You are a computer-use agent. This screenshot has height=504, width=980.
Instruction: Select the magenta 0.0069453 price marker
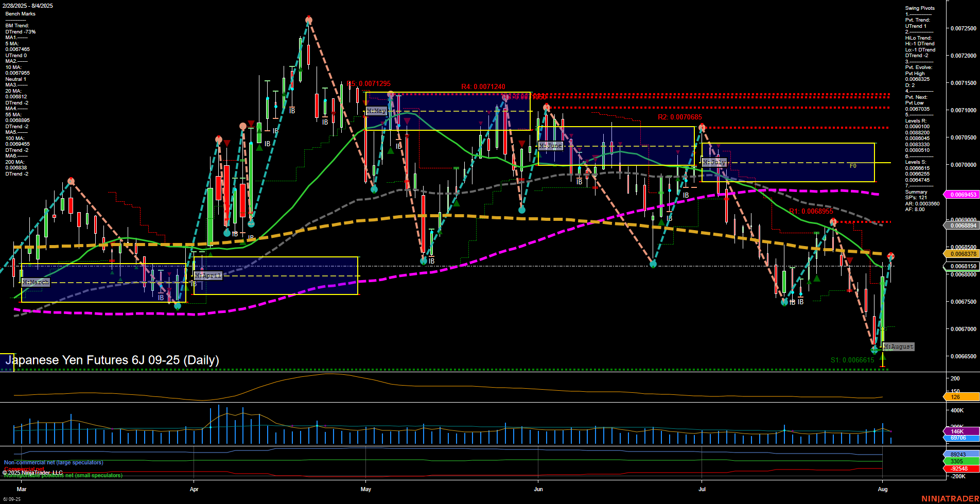point(961,195)
